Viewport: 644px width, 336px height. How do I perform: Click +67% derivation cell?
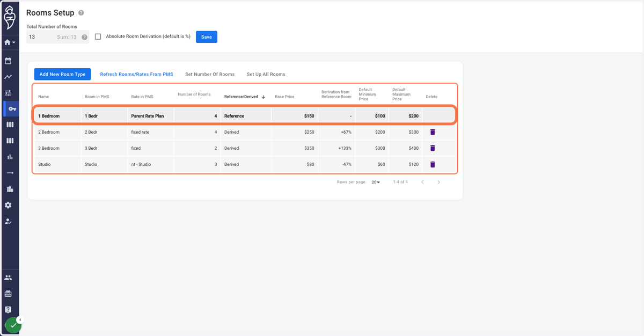tap(337, 132)
